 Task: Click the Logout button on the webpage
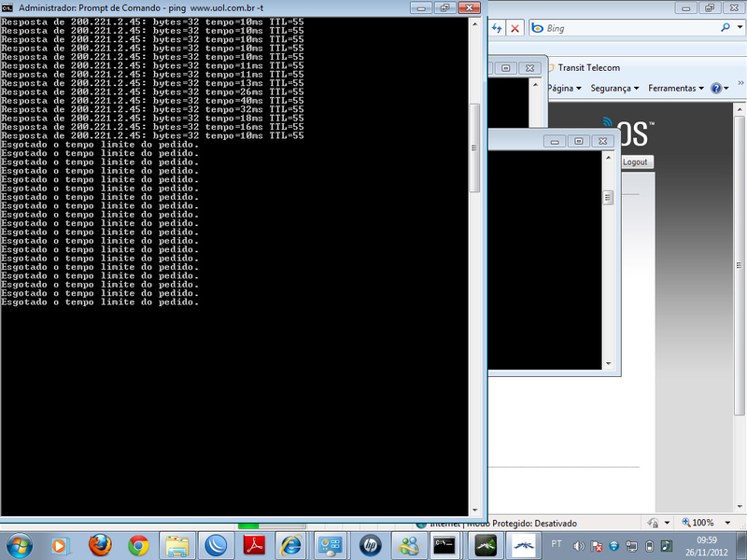coord(635,161)
